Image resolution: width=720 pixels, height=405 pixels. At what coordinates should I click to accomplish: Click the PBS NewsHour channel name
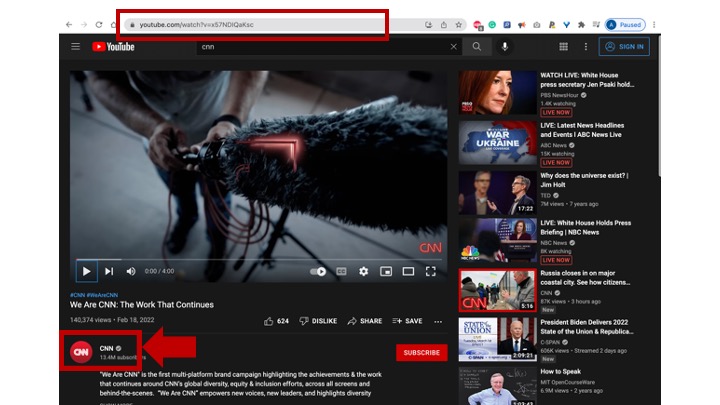[x=559, y=96]
